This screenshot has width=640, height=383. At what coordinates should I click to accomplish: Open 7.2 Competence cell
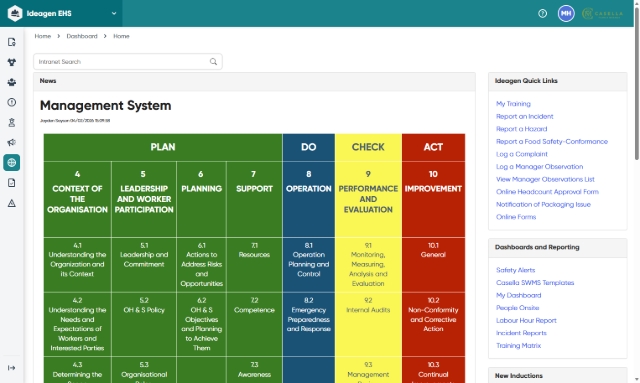coord(254,324)
